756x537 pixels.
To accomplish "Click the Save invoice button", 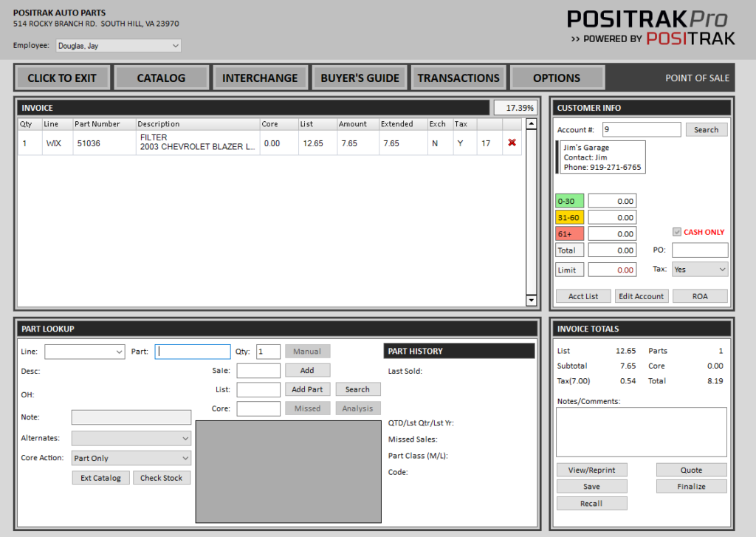I will 591,486.
